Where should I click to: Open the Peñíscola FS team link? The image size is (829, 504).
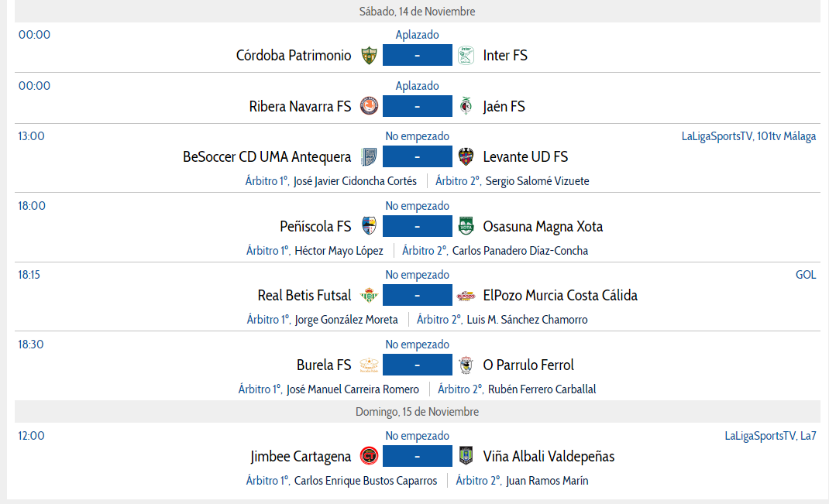coord(315,227)
